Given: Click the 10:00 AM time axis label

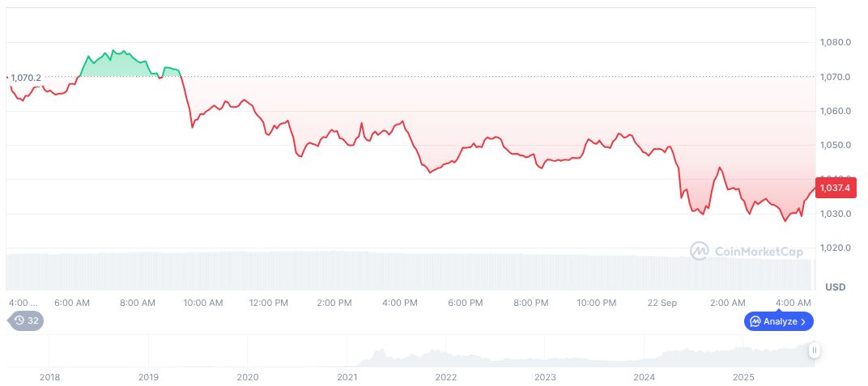Looking at the screenshot, I should pos(202,303).
